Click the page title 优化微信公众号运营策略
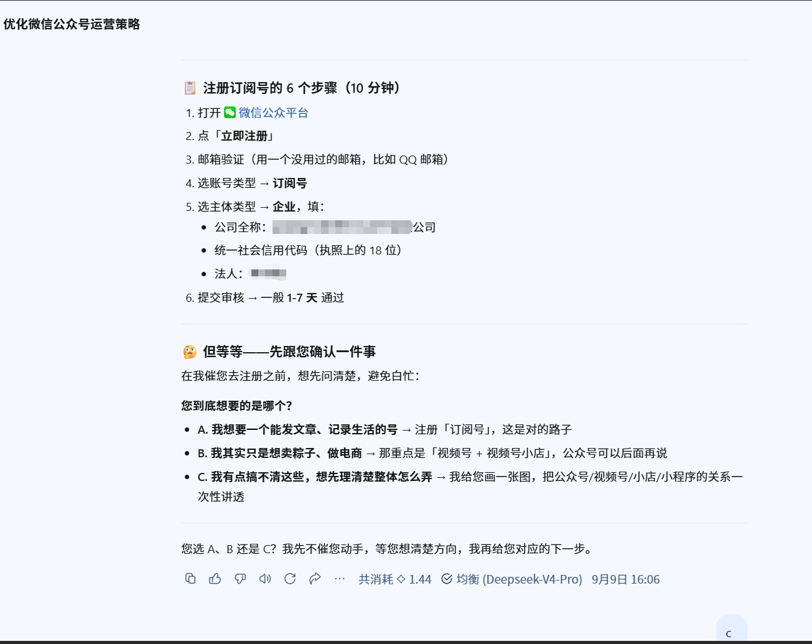This screenshot has width=812, height=644. [x=72, y=24]
